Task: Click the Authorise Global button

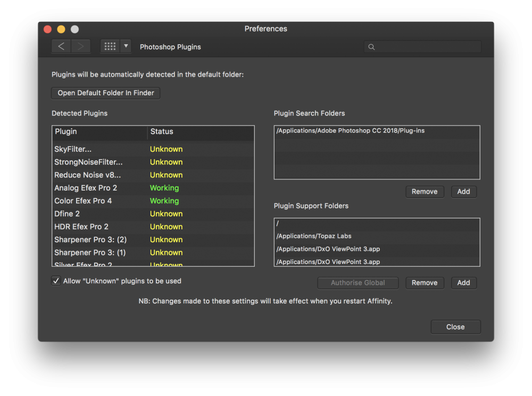Action: click(358, 283)
